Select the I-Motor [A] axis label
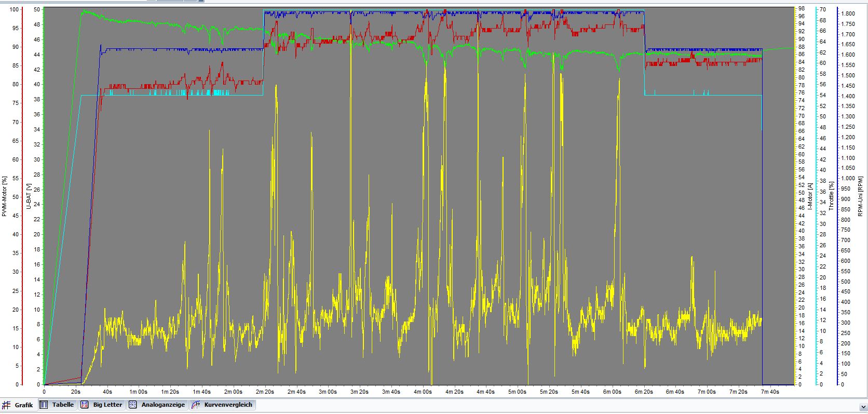This screenshot has height=414, width=868. 809,196
